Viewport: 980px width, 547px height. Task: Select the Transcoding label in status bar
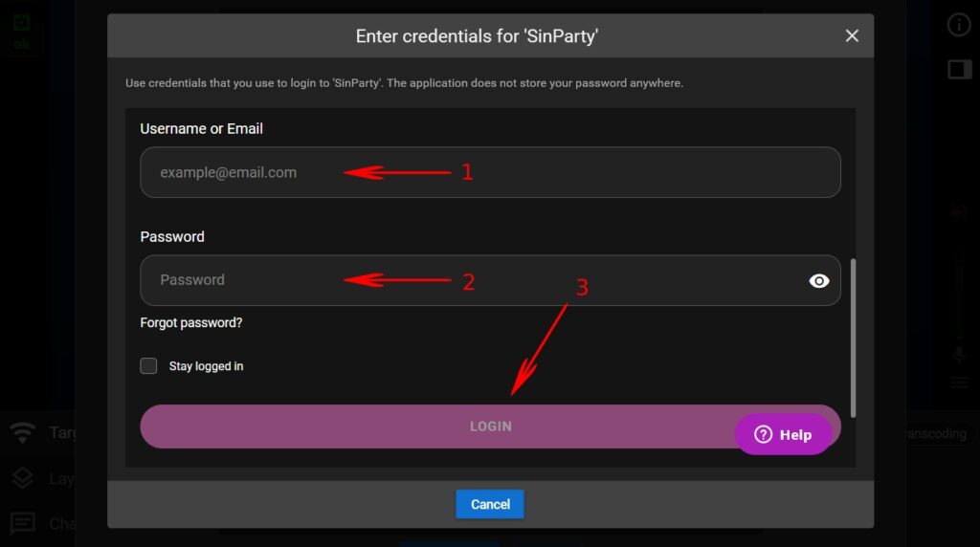pos(936,433)
